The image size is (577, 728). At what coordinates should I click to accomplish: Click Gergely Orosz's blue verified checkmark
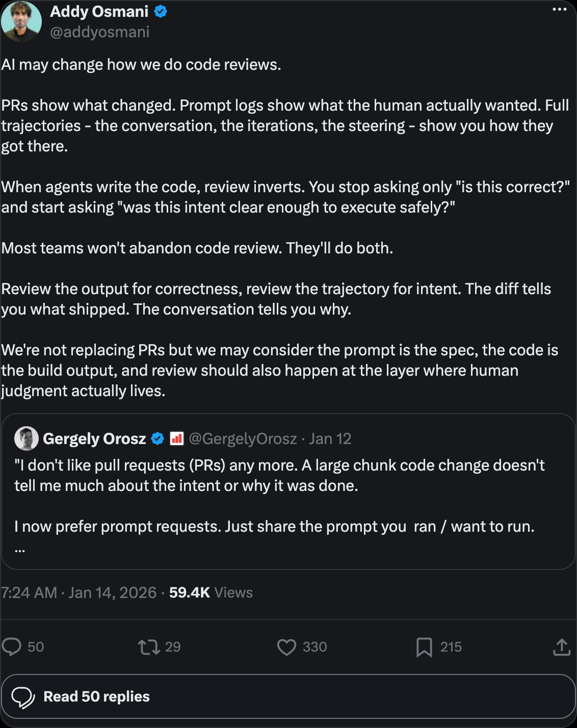(158, 438)
